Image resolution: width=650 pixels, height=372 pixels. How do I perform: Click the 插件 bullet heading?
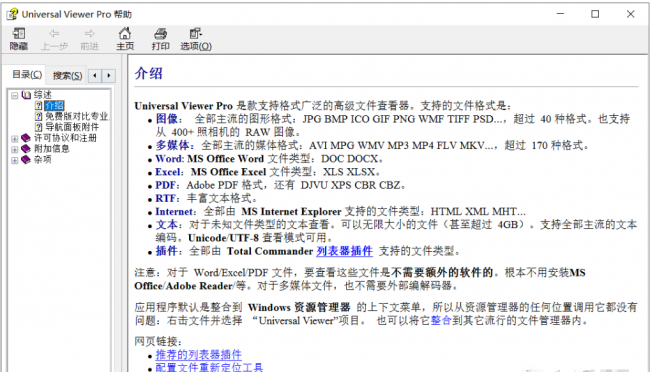[166, 251]
